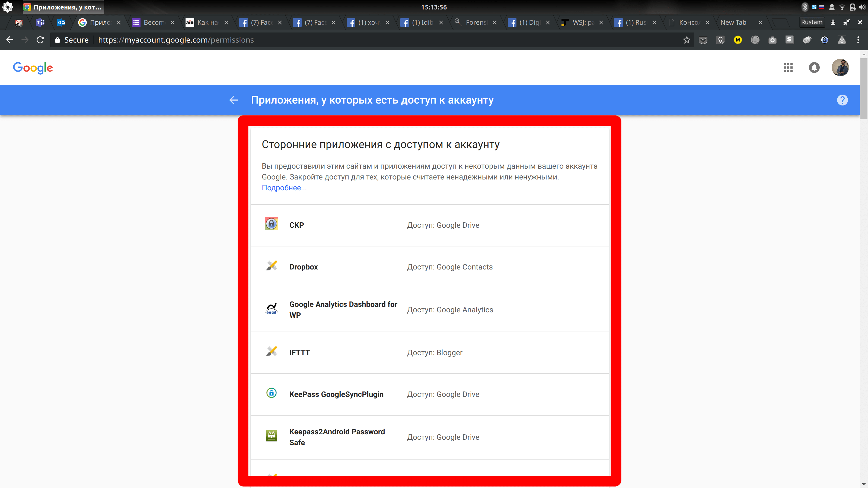Open Keepass2Android Password Safe entry
Viewport: 868px width, 488px height.
point(430,437)
